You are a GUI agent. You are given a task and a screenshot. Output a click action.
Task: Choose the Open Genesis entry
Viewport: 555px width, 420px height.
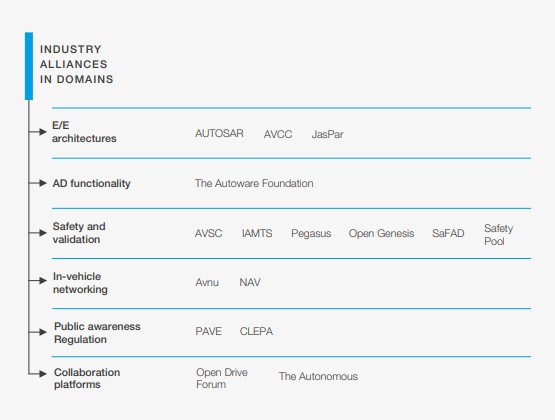tap(381, 233)
